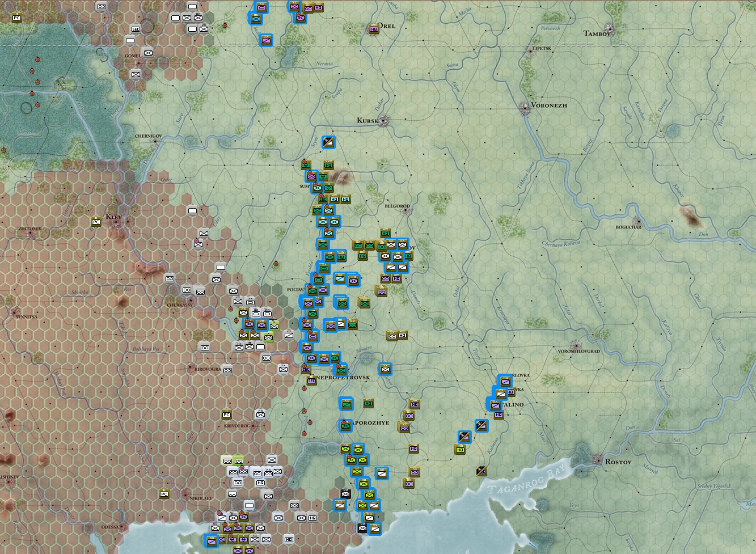Click the yellow-green HQ counter west of Kalmius river
Viewport: 756px width, 554px height.
(459, 449)
